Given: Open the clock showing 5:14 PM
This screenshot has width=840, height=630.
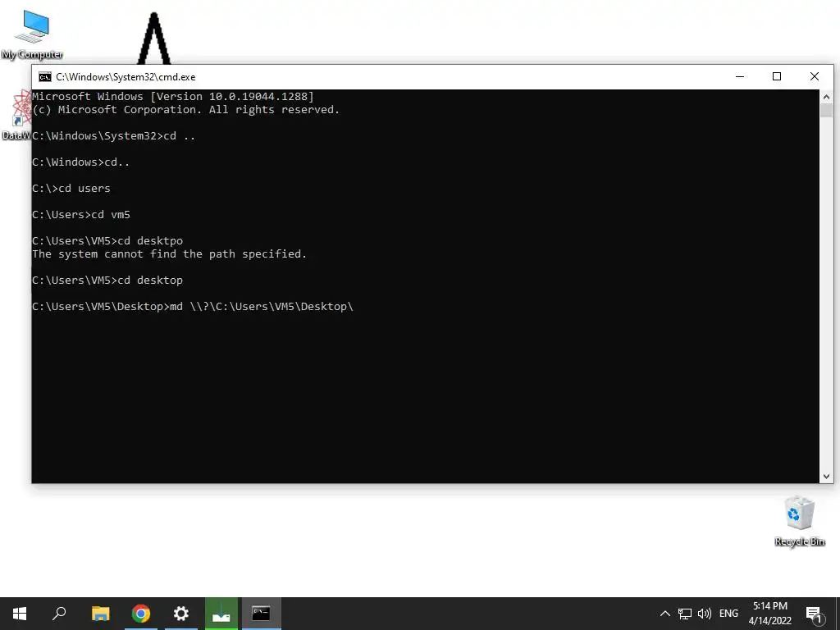Looking at the screenshot, I should click(x=769, y=614).
